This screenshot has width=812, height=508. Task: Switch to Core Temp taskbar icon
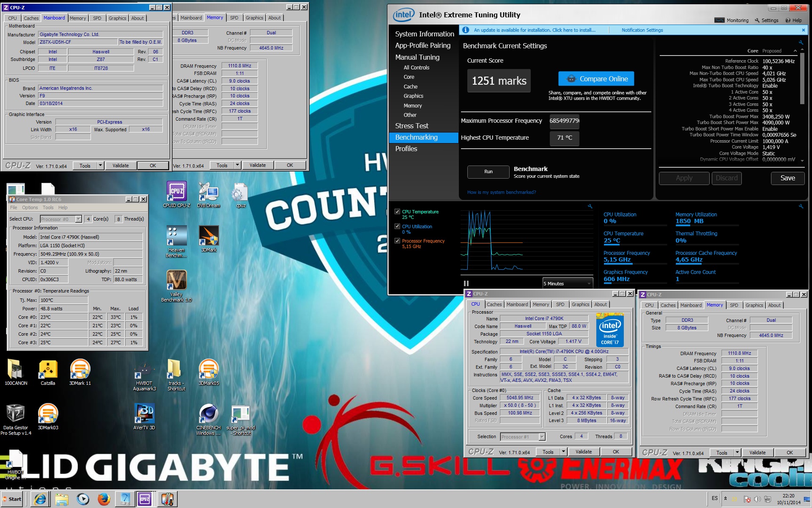(167, 499)
